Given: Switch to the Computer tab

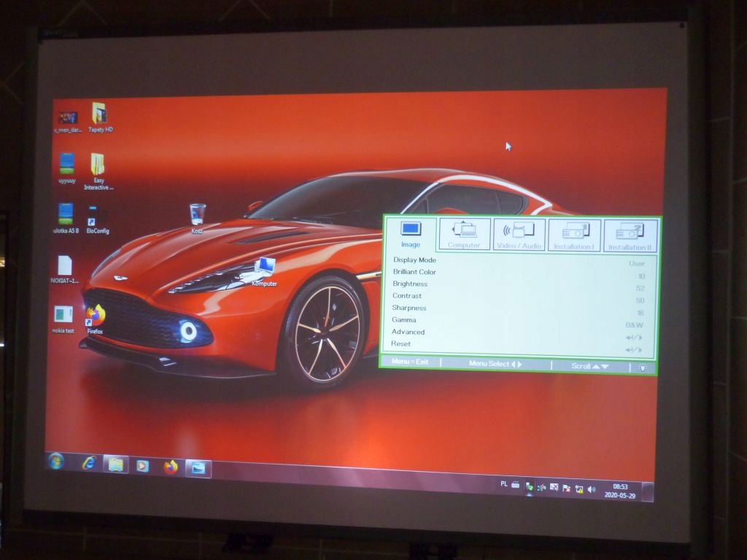Looking at the screenshot, I should (465, 233).
